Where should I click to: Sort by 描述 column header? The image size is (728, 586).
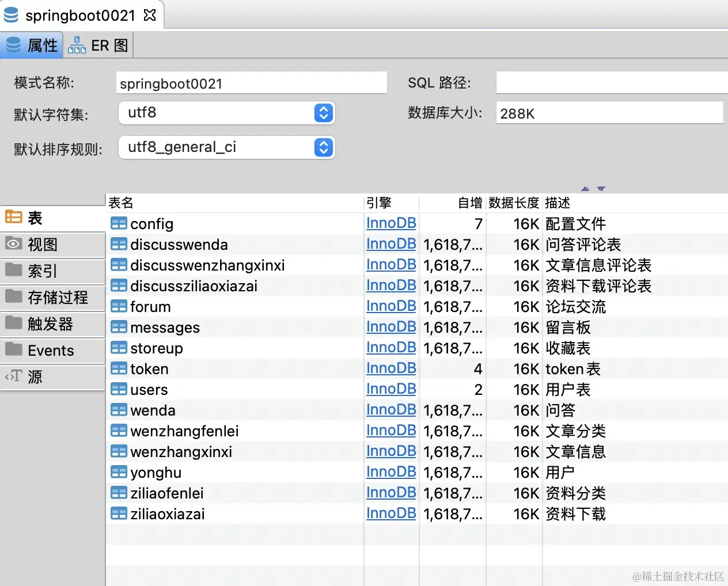click(x=635, y=203)
